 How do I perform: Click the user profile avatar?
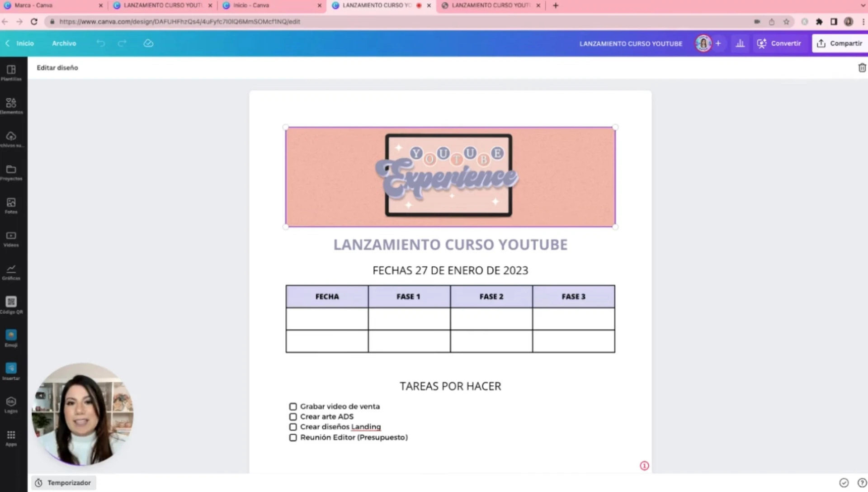tap(703, 43)
